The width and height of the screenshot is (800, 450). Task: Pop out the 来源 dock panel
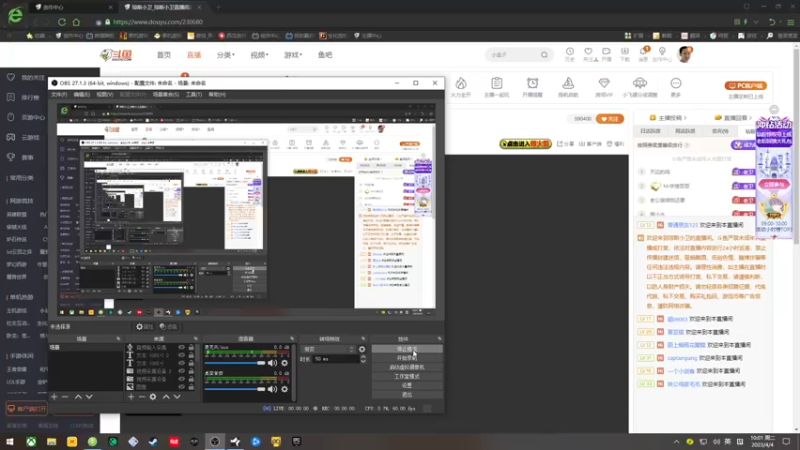(195, 339)
